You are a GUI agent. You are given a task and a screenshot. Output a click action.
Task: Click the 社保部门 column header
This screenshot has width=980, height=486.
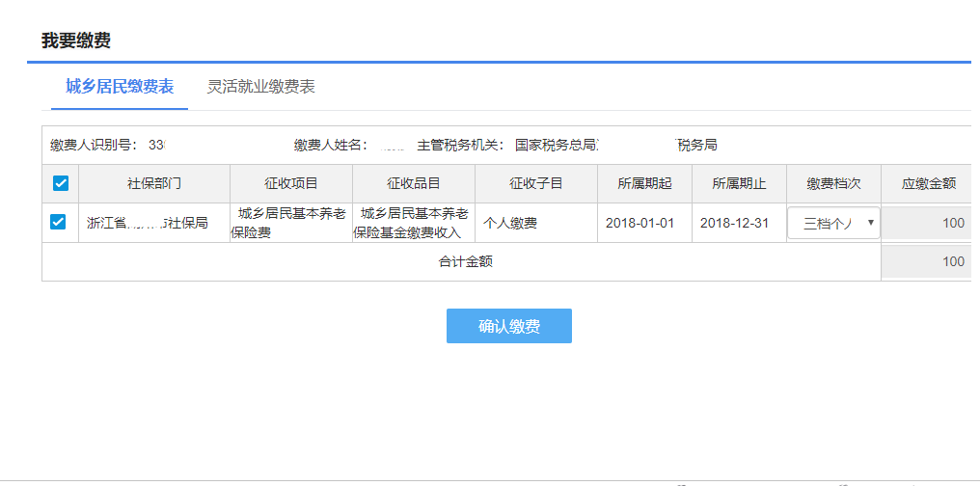click(154, 183)
